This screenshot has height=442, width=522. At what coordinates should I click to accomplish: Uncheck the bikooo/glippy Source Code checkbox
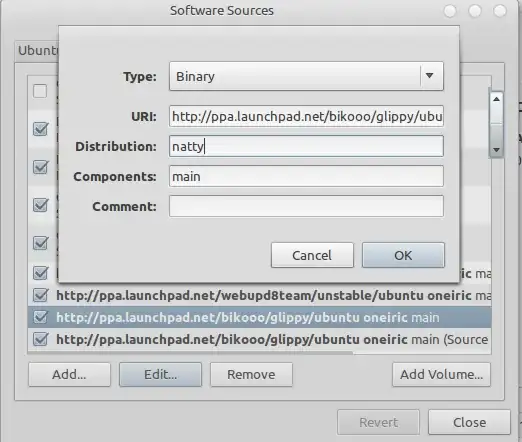pyautogui.click(x=41, y=339)
